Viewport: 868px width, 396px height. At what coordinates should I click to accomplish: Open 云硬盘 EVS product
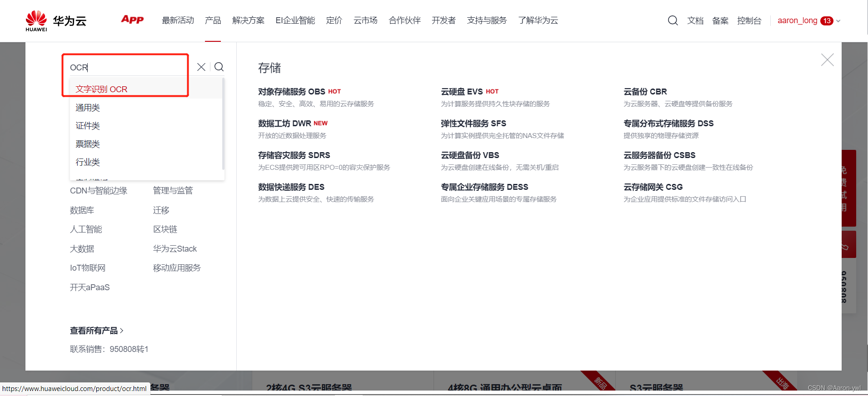click(x=462, y=92)
